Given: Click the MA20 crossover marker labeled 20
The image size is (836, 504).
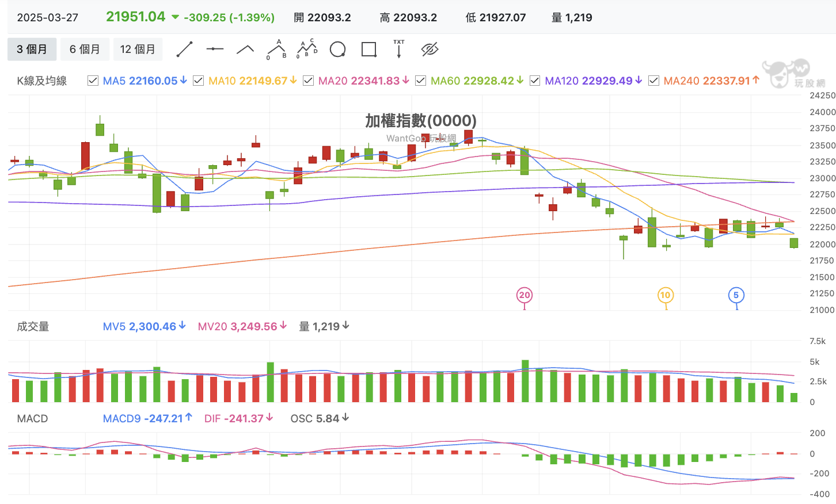Looking at the screenshot, I should coord(524,295).
